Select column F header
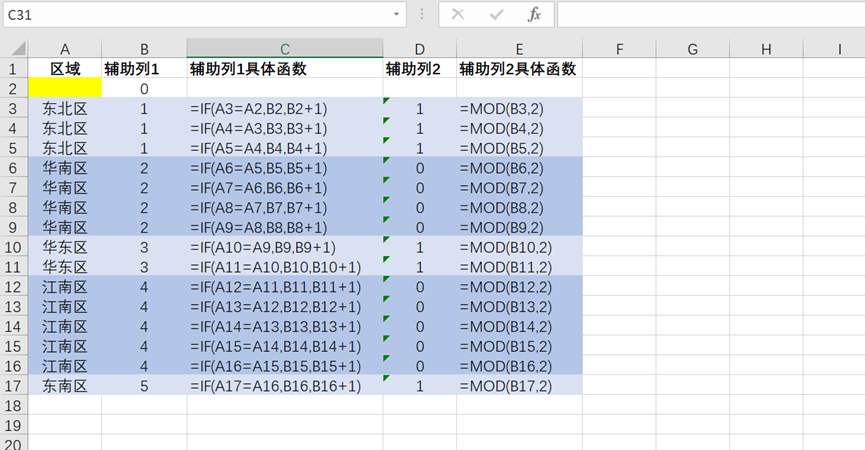Screen dimensions: 865x450 (619, 49)
